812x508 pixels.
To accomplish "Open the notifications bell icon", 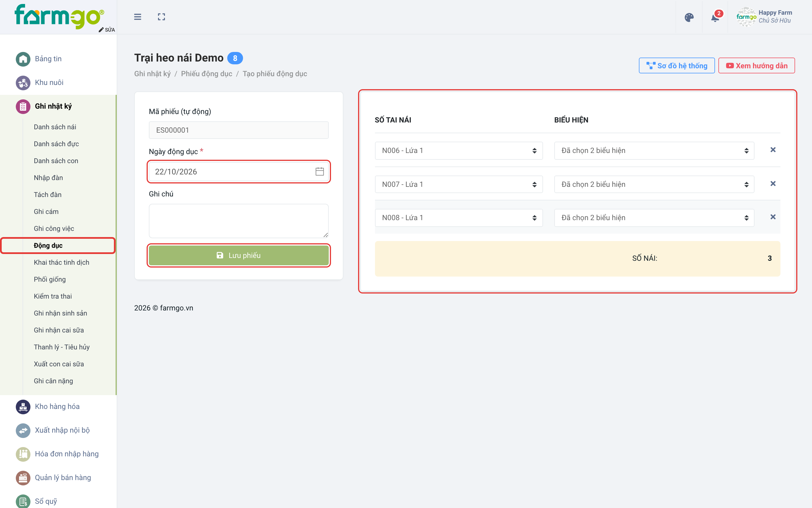I will (715, 17).
